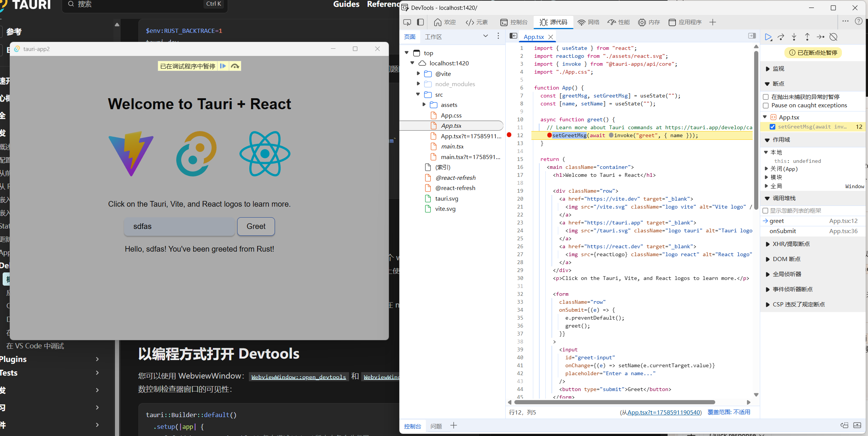Click the name input field containing sdfas
The image size is (868, 436).
point(179,226)
